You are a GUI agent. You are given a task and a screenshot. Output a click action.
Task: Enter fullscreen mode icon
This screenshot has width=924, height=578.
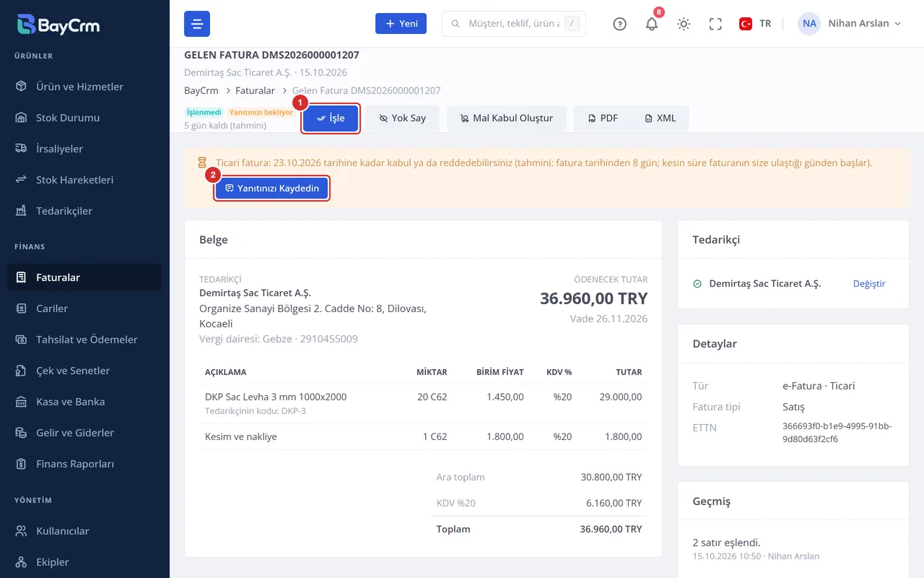tap(715, 24)
